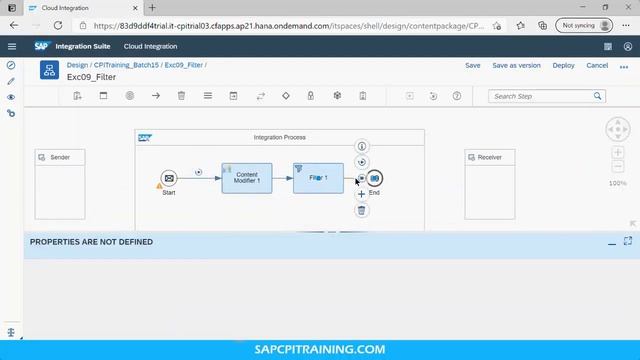The width and height of the screenshot is (640, 360).
Task: Open the Validator clipboard palette icon
Action: coord(362,96)
